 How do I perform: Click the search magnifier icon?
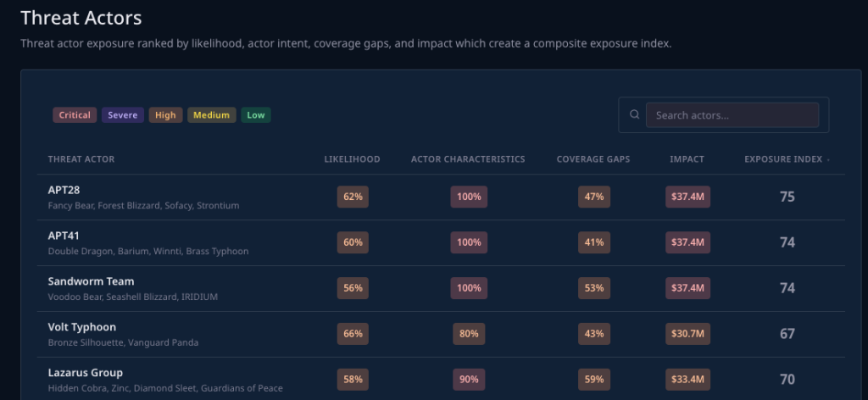[x=634, y=114]
